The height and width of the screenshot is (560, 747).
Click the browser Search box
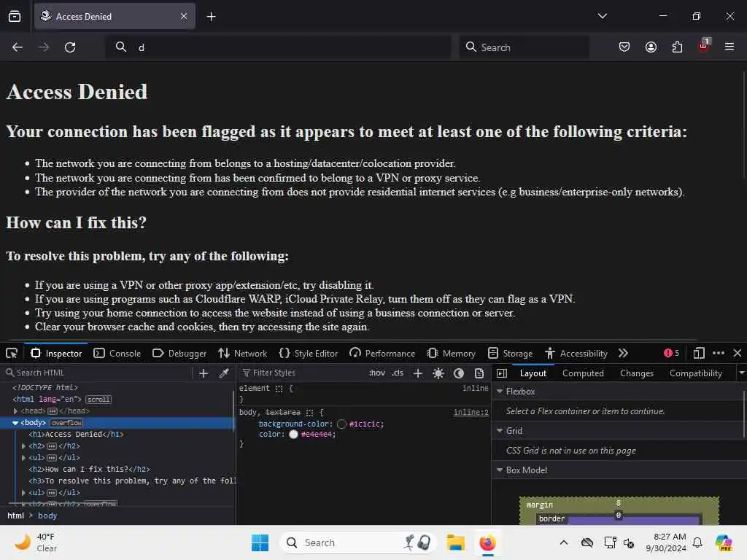(x=524, y=47)
